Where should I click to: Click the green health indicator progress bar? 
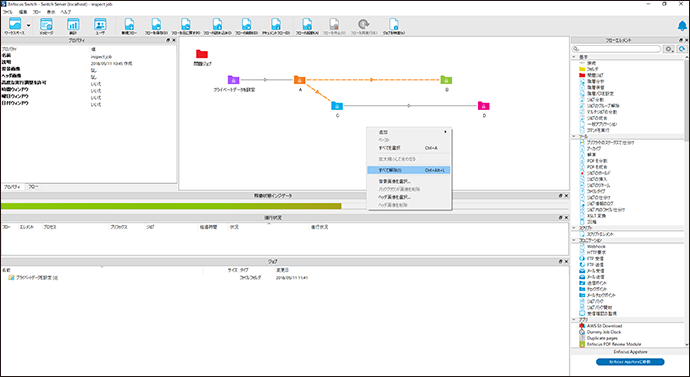click(x=171, y=206)
